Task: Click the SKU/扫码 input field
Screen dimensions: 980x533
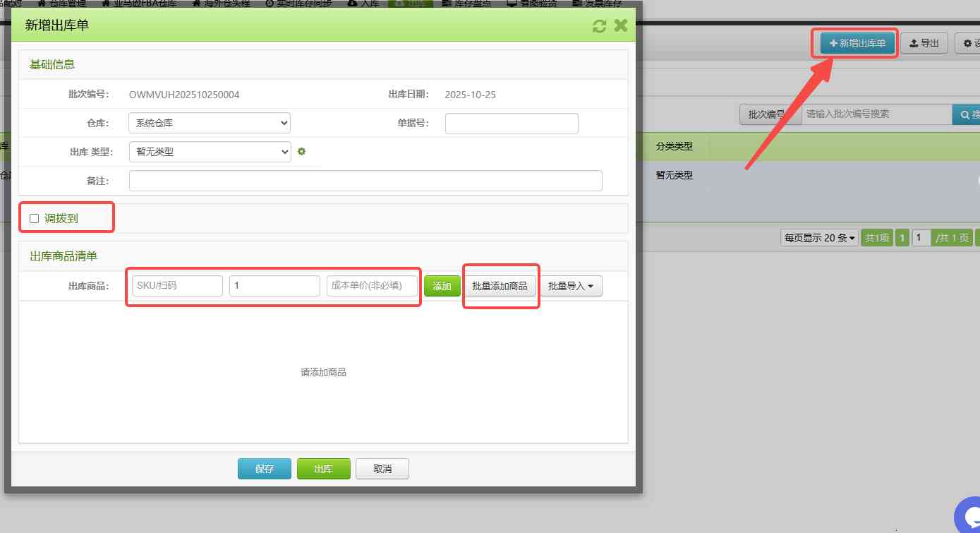Action: click(177, 286)
